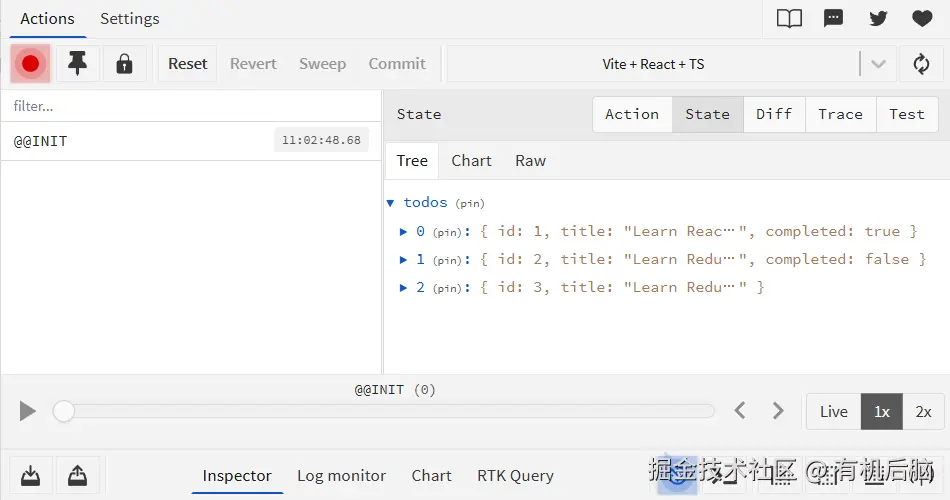Screen dimensions: 950x500
Task: Click the action timeline slider handle
Action: 64,411
